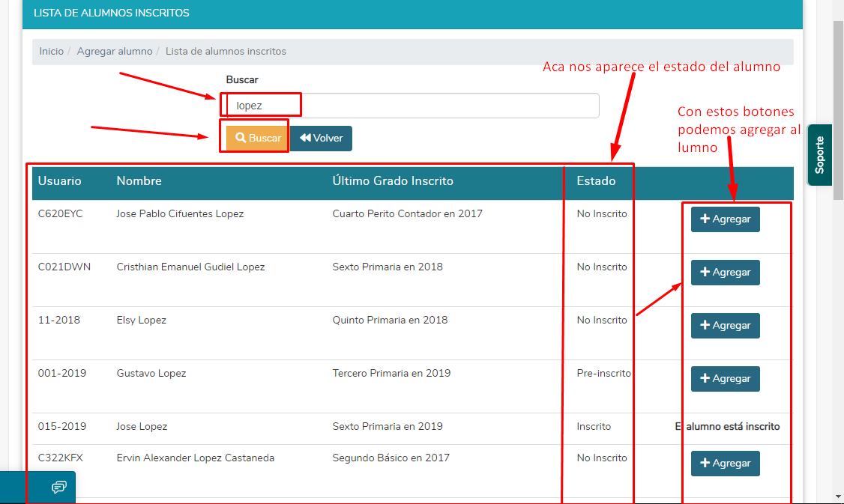Click name Jose Lopez
The width and height of the screenshot is (844, 504).
(x=142, y=427)
